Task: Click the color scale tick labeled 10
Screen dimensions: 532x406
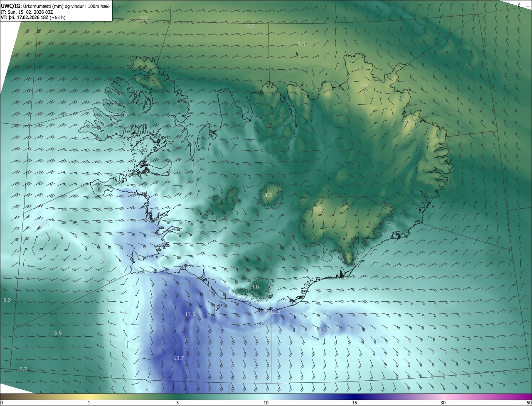Action: coord(266,403)
